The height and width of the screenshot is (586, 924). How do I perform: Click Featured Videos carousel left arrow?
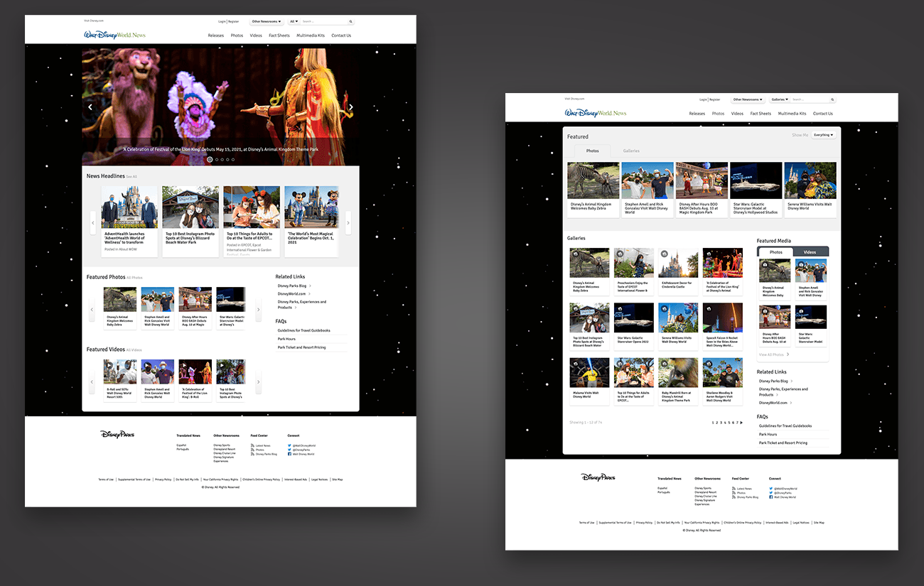point(92,382)
